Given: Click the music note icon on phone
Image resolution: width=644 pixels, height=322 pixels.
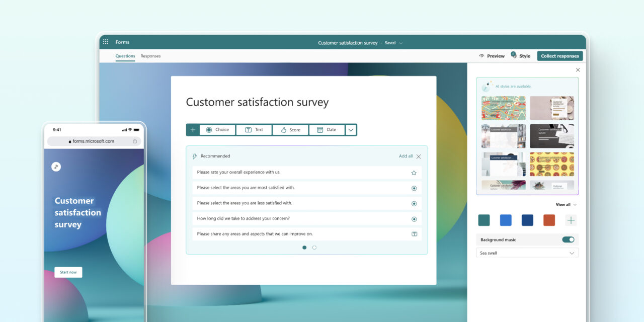Looking at the screenshot, I should pos(56,167).
